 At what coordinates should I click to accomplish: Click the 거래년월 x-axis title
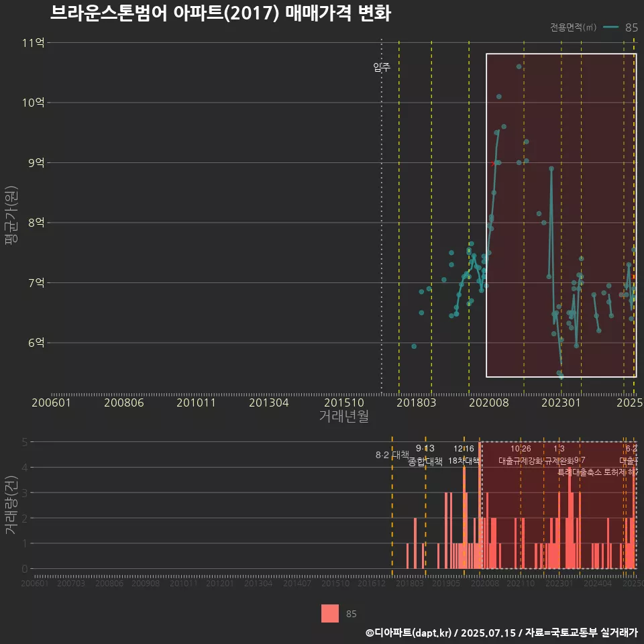[343, 416]
